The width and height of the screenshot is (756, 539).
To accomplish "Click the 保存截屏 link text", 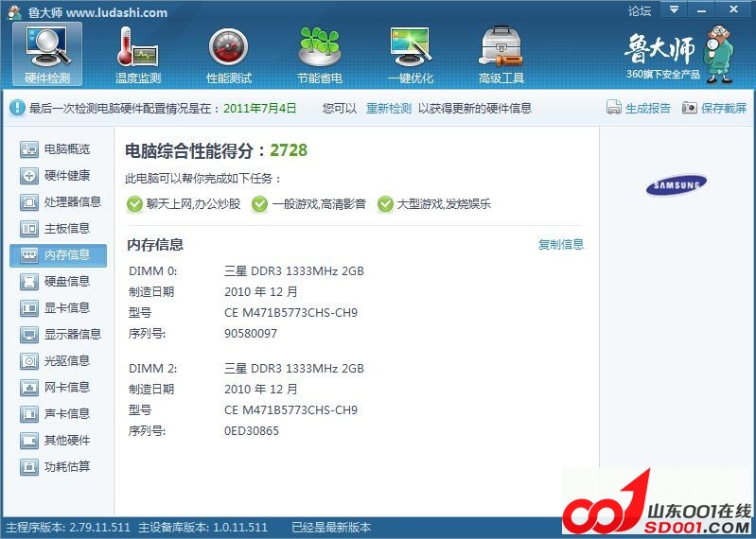I will [724, 109].
